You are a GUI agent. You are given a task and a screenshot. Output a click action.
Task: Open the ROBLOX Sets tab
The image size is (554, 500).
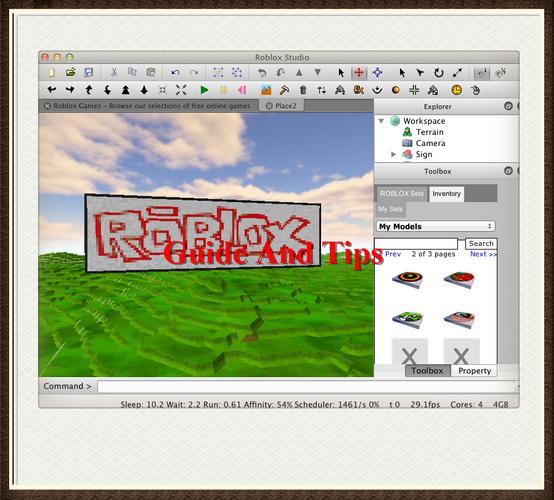point(402,194)
